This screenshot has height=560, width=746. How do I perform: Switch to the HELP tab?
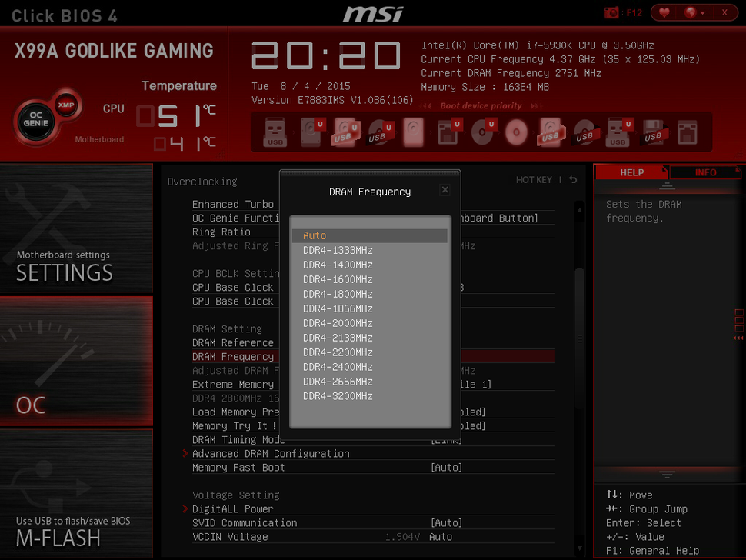(x=631, y=172)
